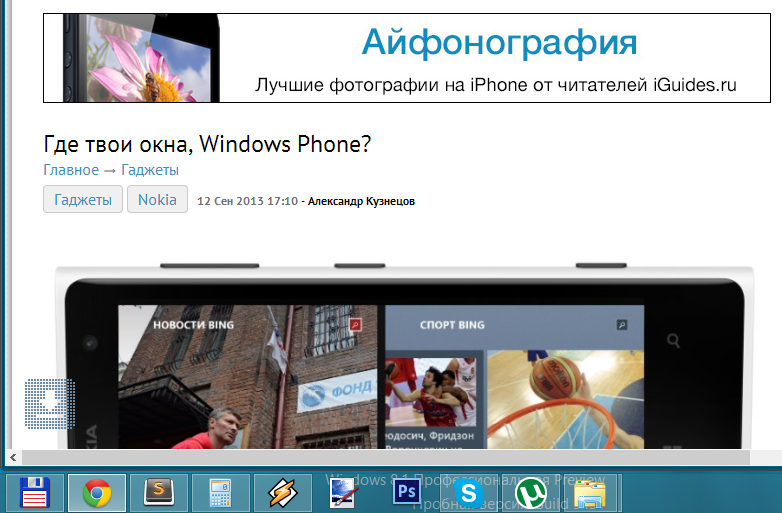Open the floppy disk save app in taskbar
The width and height of the screenshot is (782, 513).
point(35,493)
